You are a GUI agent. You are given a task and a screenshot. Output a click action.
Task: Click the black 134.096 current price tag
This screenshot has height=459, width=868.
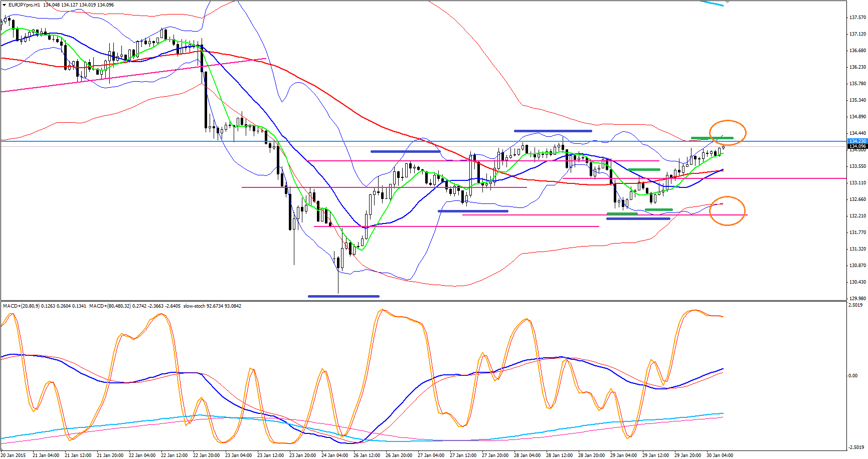coord(857,146)
